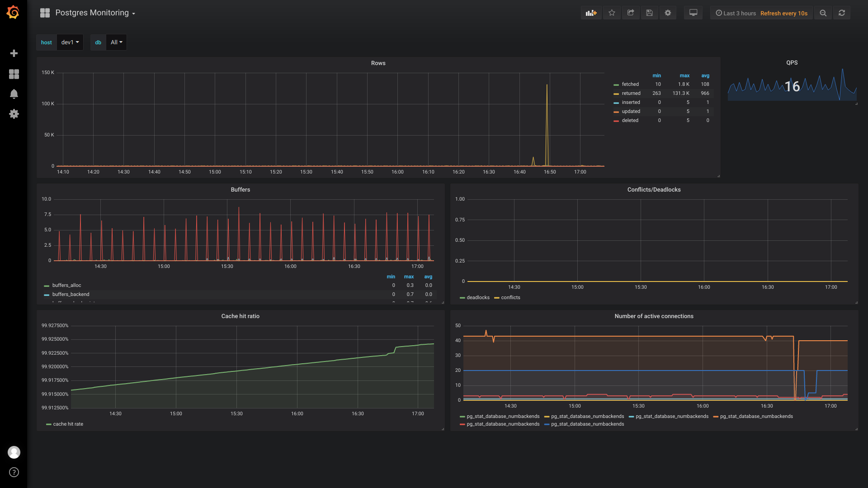Open the db variable dropdown All
The image size is (868, 488).
pyautogui.click(x=116, y=42)
